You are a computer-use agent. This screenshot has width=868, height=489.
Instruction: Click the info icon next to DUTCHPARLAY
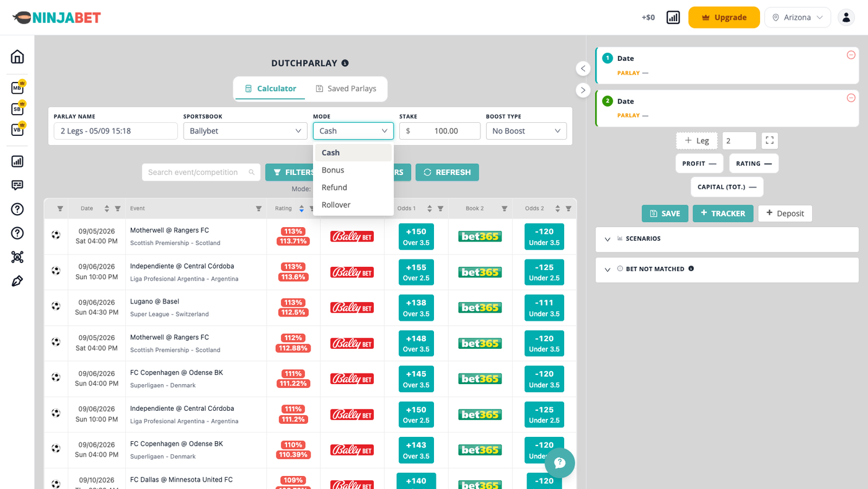click(345, 63)
